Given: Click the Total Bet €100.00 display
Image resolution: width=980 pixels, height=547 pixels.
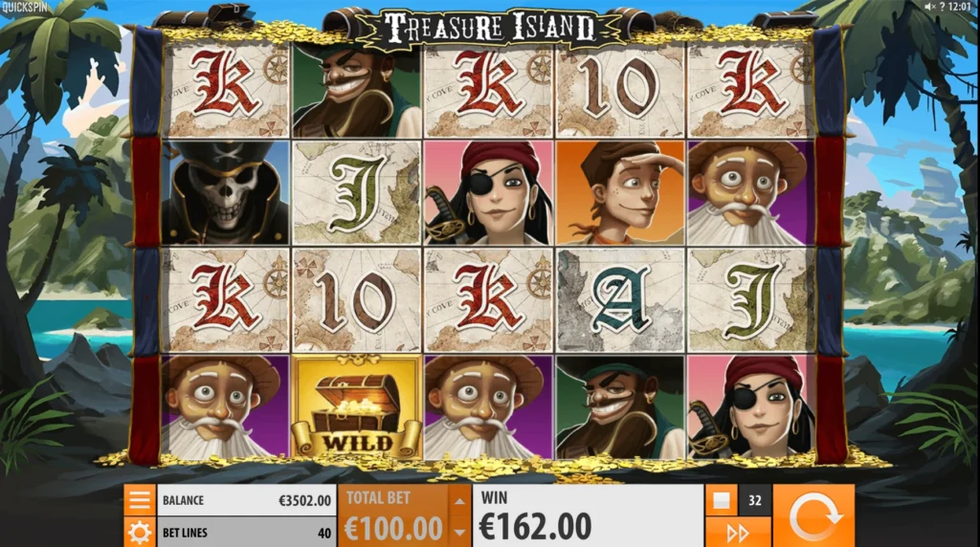Looking at the screenshot, I should click(393, 515).
